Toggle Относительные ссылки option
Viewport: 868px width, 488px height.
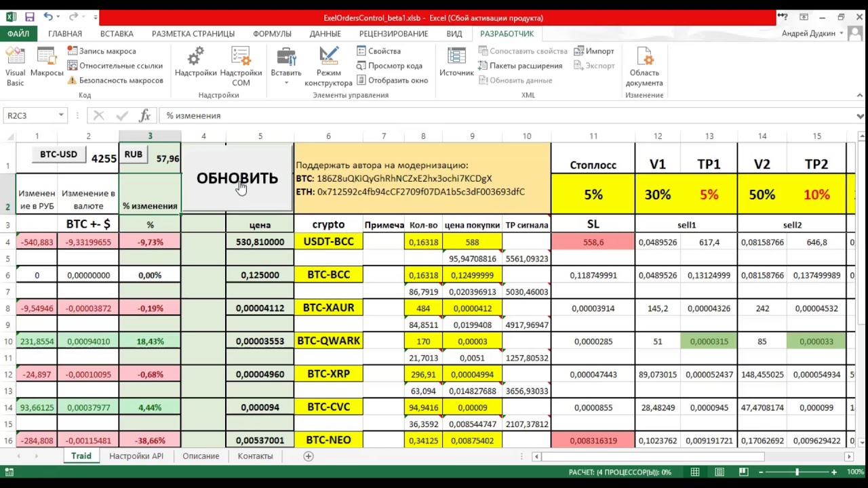click(115, 66)
